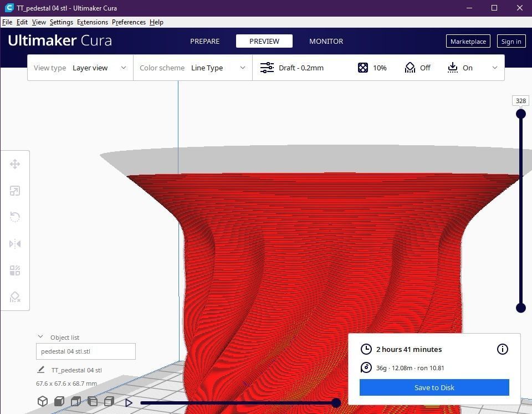Image resolution: width=532 pixels, height=414 pixels.
Task: Click the 10% infill value
Action: 380,68
